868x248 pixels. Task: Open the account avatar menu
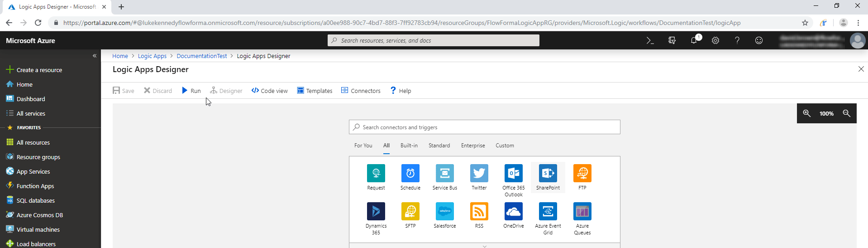(x=858, y=40)
